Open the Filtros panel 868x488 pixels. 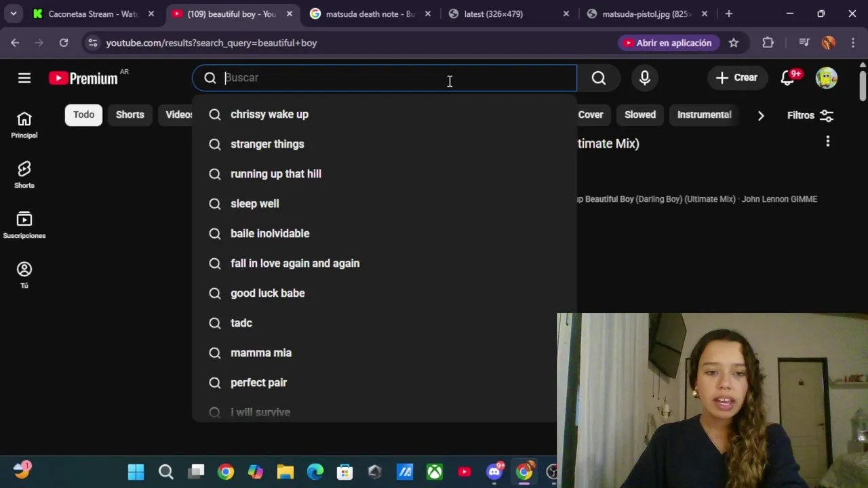(x=810, y=115)
